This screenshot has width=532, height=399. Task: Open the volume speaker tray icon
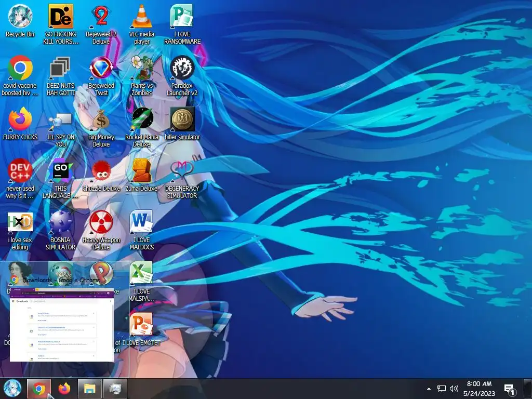(454, 389)
